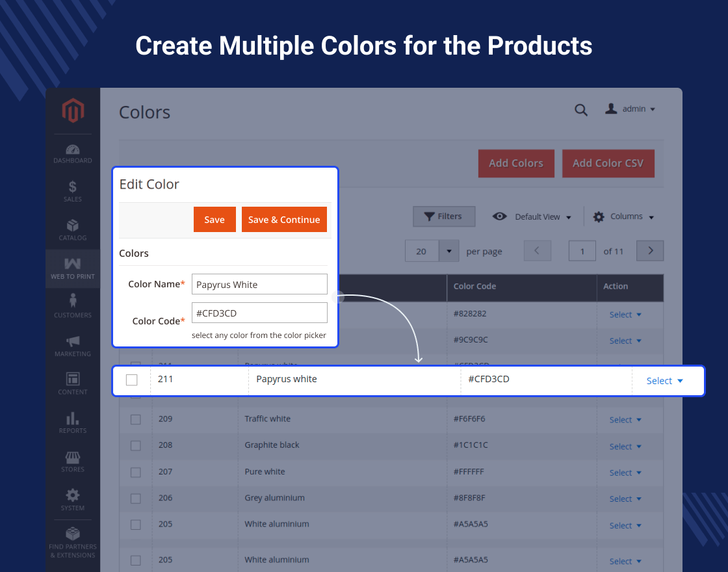Open Select action for Grey aluminium

point(625,499)
